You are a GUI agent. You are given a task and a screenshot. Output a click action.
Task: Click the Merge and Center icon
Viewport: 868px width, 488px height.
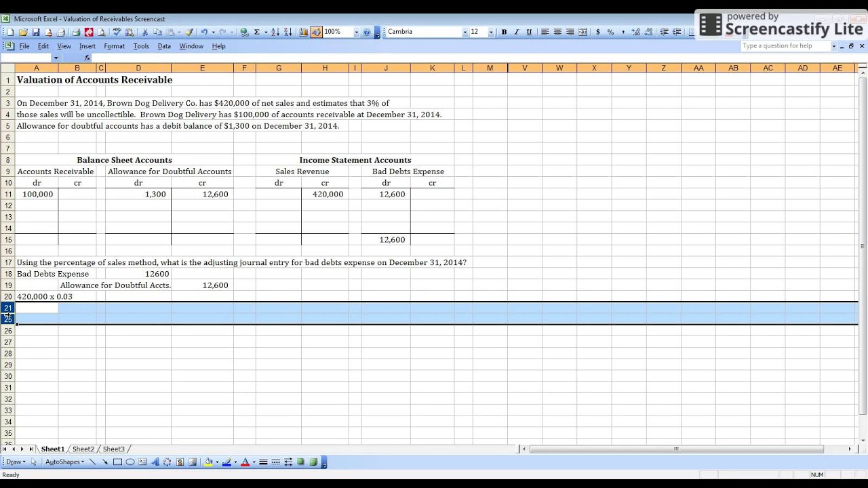[x=583, y=32]
